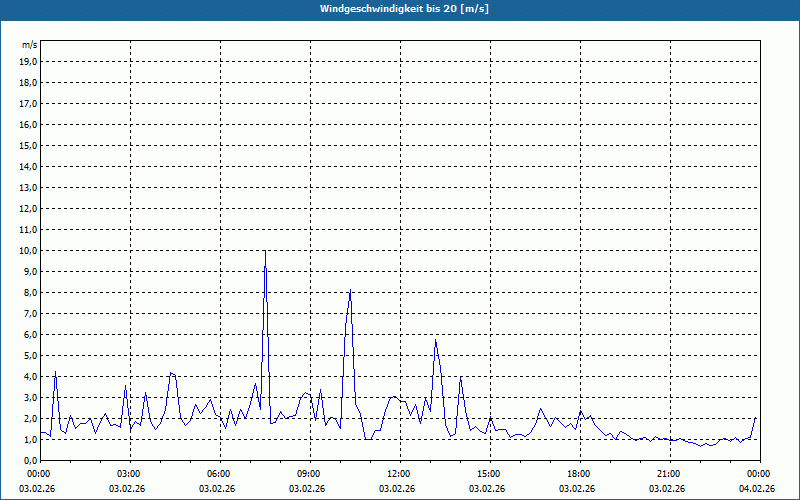Click the 12,0 y-axis value label

pyautogui.click(x=27, y=208)
